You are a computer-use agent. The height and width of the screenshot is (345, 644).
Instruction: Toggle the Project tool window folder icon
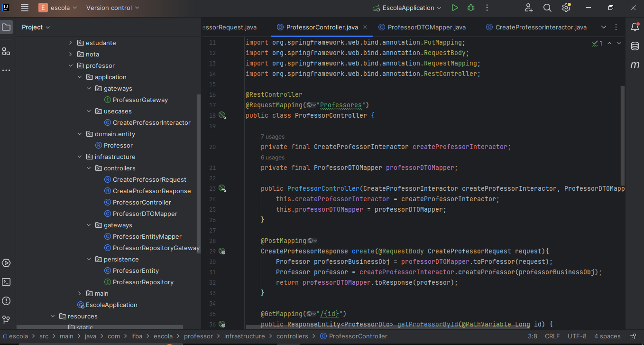6,27
